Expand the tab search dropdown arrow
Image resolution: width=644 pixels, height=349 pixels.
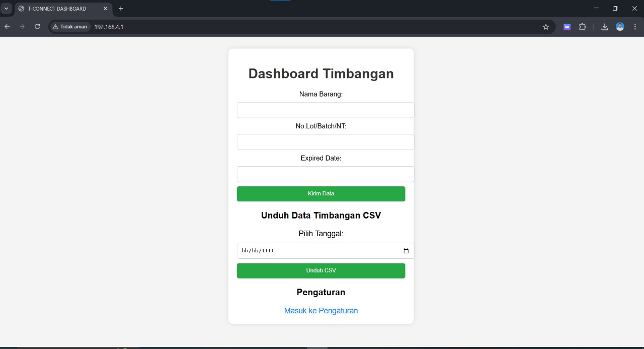pos(7,9)
